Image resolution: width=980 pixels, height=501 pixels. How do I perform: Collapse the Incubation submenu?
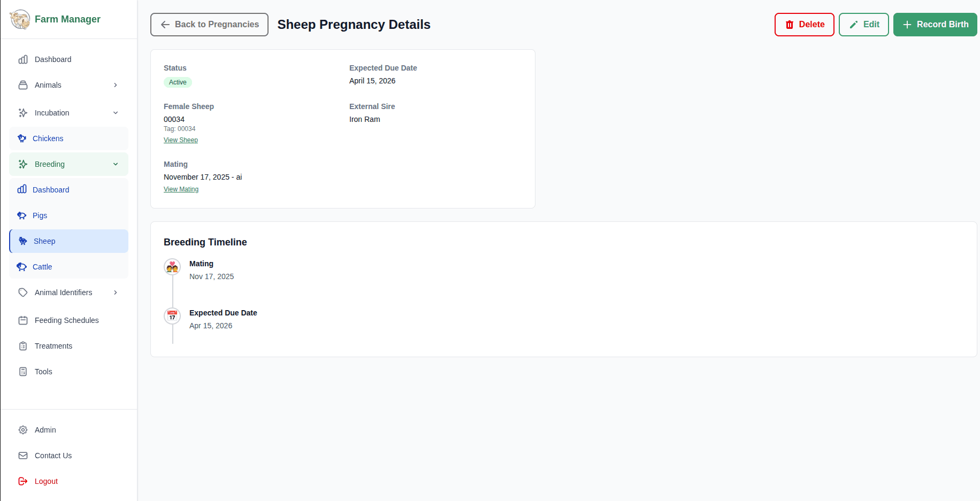pos(116,113)
